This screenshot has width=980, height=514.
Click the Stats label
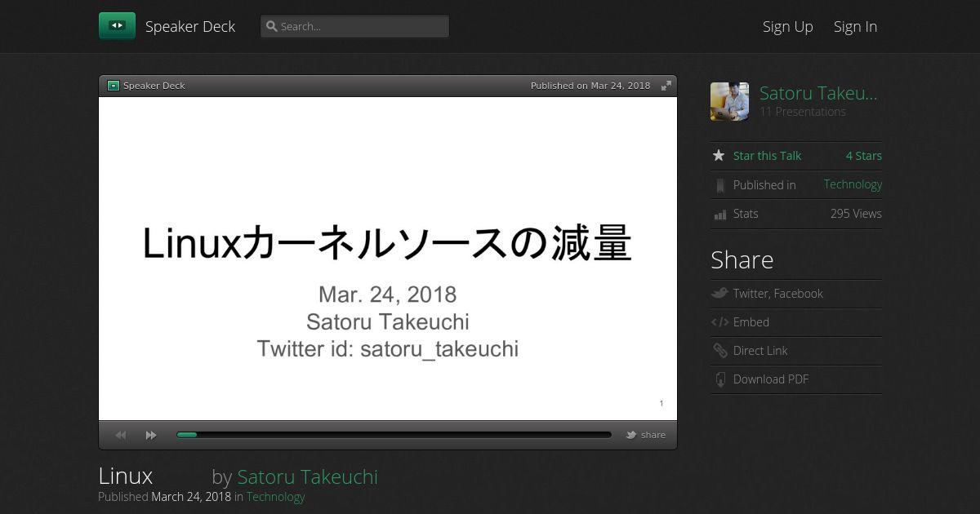tap(746, 214)
